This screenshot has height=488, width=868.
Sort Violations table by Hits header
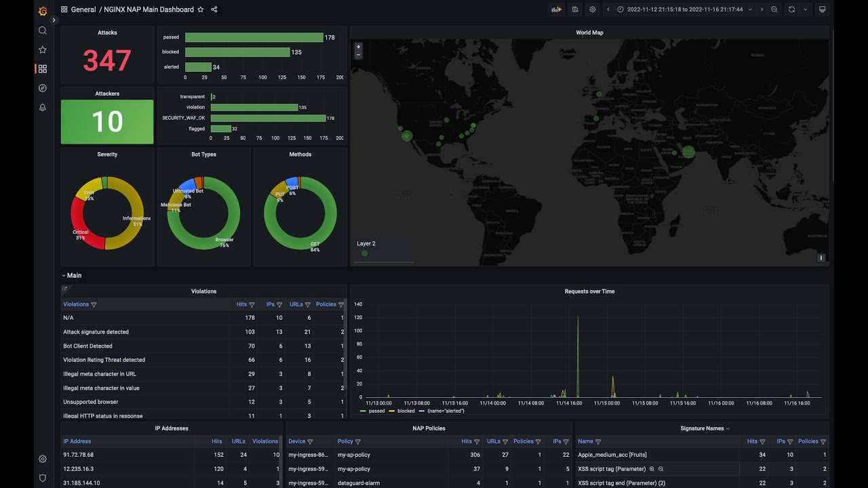point(241,304)
